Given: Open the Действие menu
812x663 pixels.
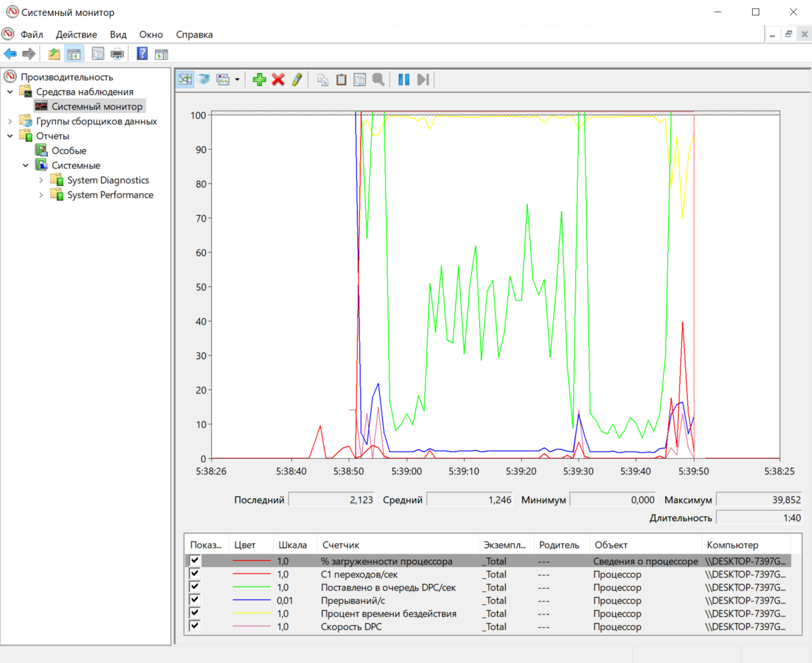Looking at the screenshot, I should (x=76, y=35).
